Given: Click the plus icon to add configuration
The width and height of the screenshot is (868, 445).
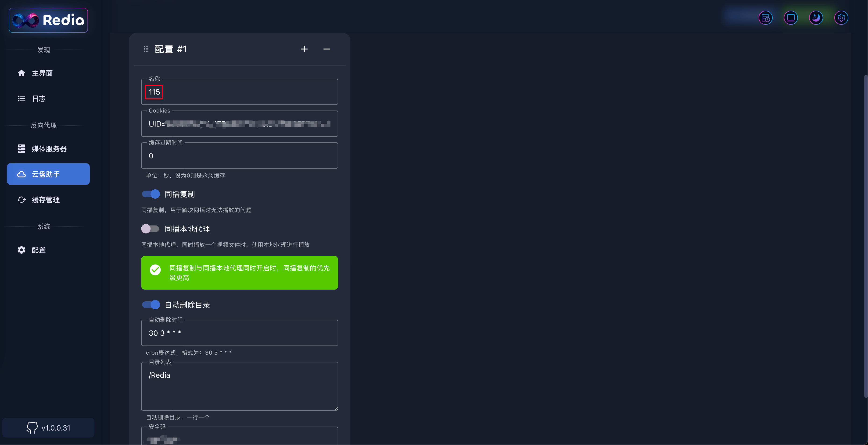Looking at the screenshot, I should coord(304,49).
